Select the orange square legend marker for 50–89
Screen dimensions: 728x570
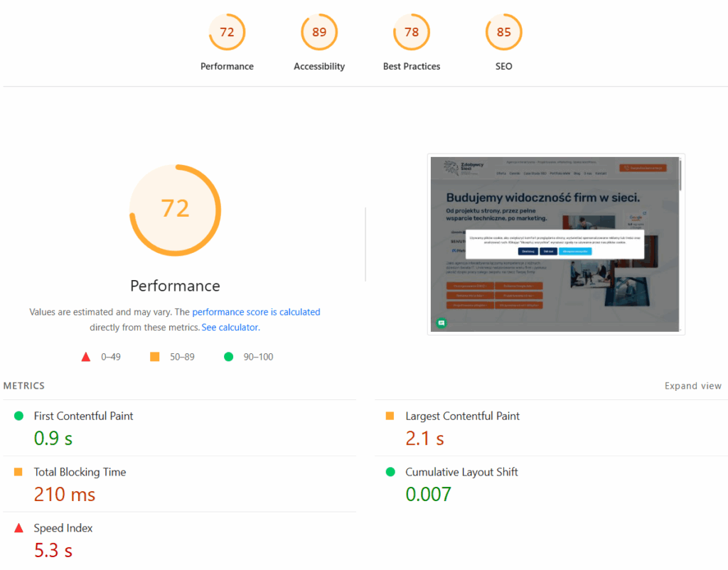tap(154, 356)
